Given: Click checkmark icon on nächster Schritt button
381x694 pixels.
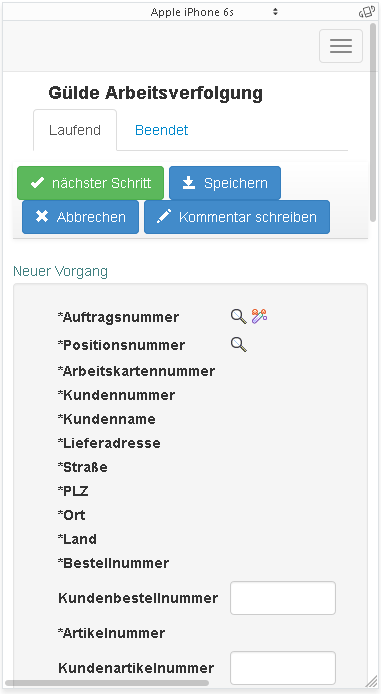Looking at the screenshot, I should (37, 183).
